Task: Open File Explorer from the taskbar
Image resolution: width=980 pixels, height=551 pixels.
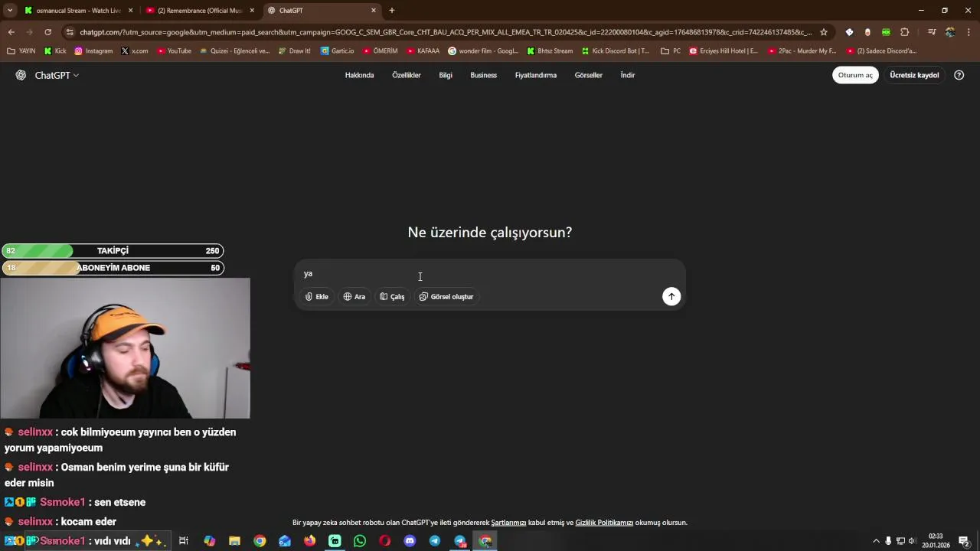Action: pos(234,541)
